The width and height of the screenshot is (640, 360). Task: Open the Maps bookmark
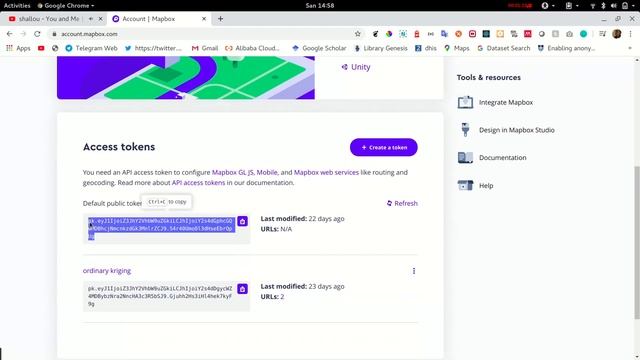tap(457, 48)
